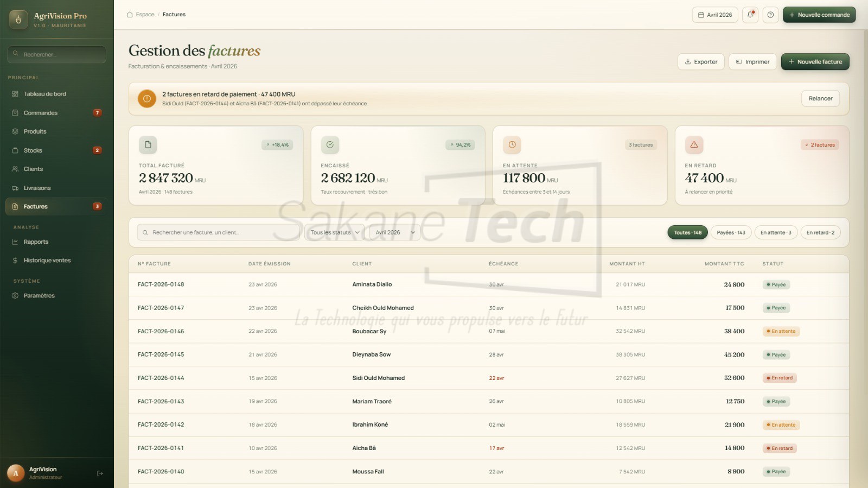
Task: Select the 'En retard · 2' filter tab
Action: pos(820,232)
